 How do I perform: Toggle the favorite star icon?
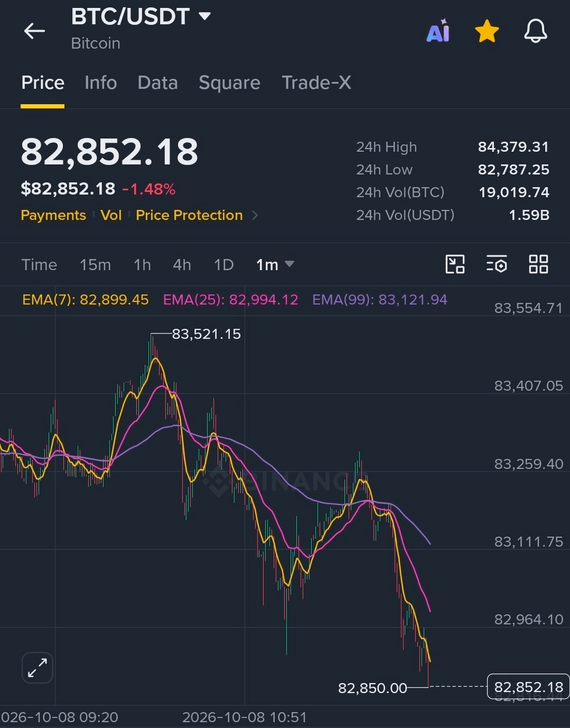click(487, 31)
